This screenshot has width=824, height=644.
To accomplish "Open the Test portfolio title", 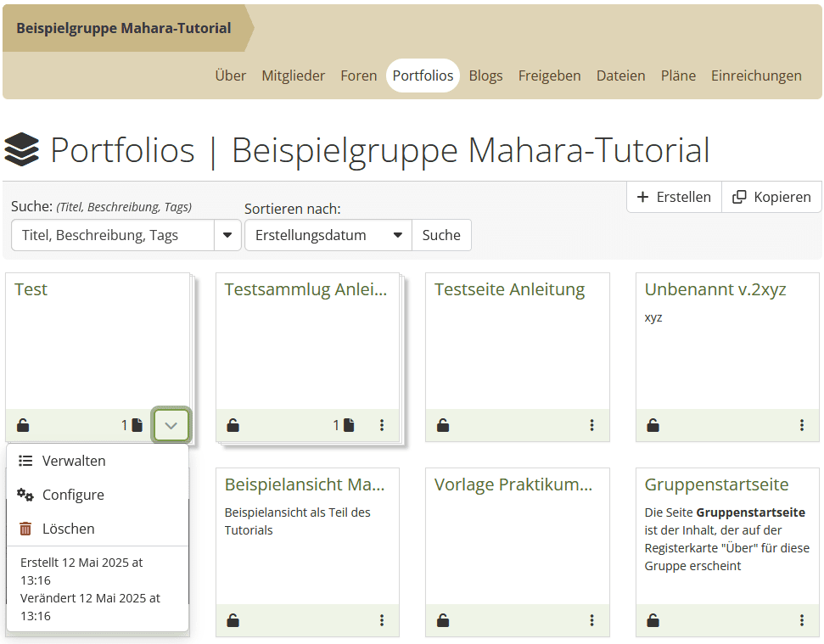I will point(31,289).
